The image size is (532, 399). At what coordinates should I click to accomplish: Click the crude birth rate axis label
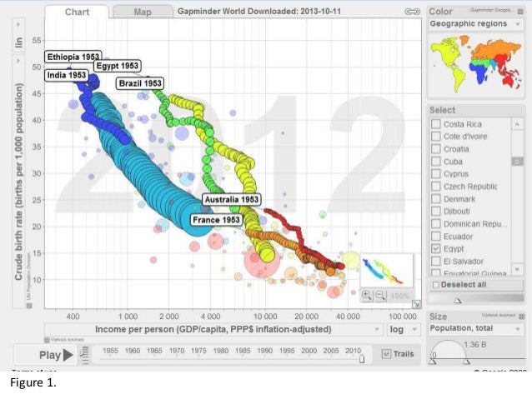pos(18,182)
